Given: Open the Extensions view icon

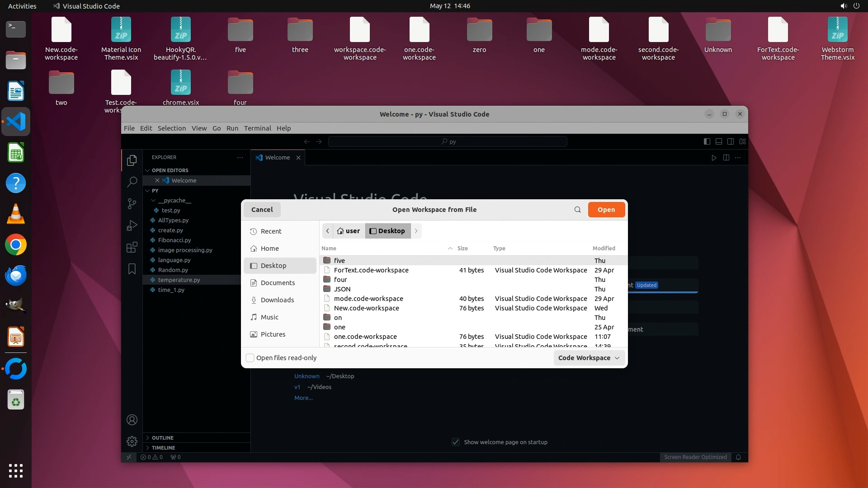Looking at the screenshot, I should coord(132,247).
